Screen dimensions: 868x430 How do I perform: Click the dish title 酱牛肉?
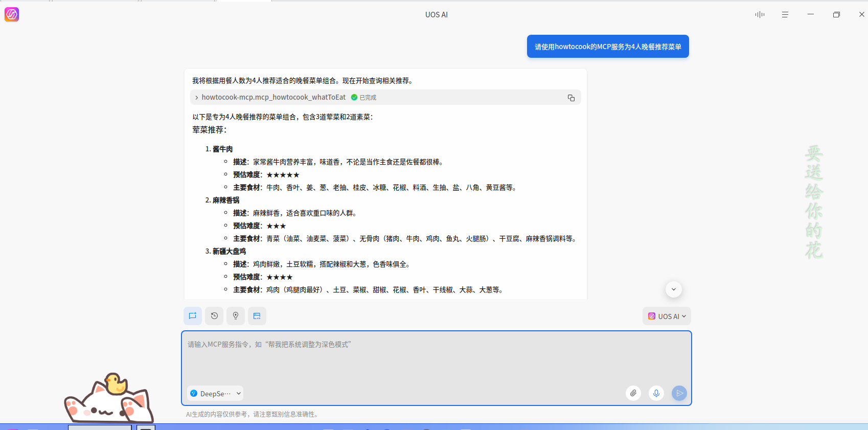222,149
